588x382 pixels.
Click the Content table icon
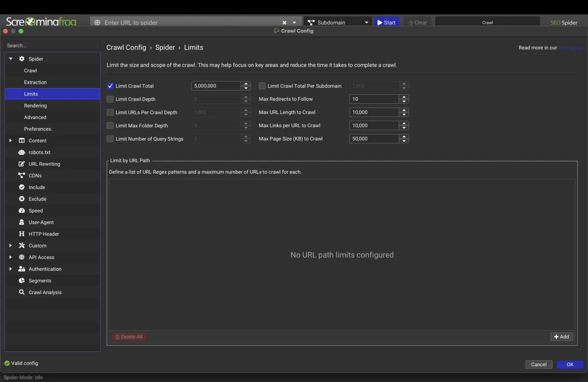(21, 141)
